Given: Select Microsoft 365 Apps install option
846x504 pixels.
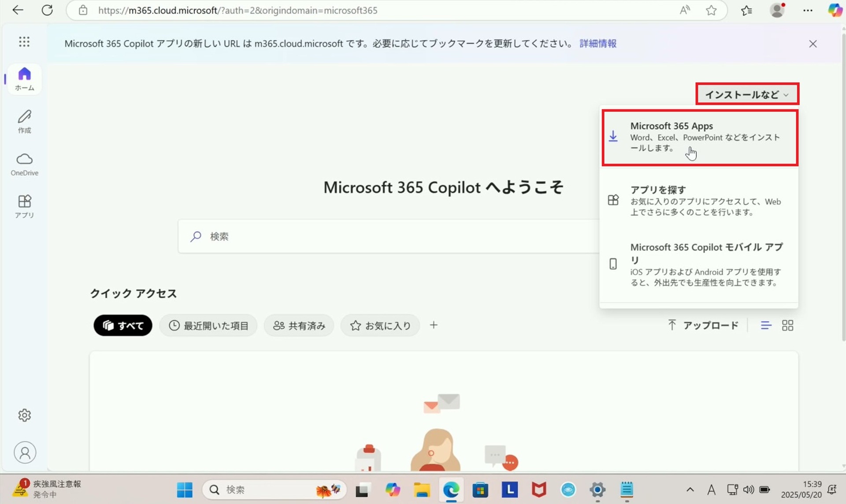Looking at the screenshot, I should point(700,137).
